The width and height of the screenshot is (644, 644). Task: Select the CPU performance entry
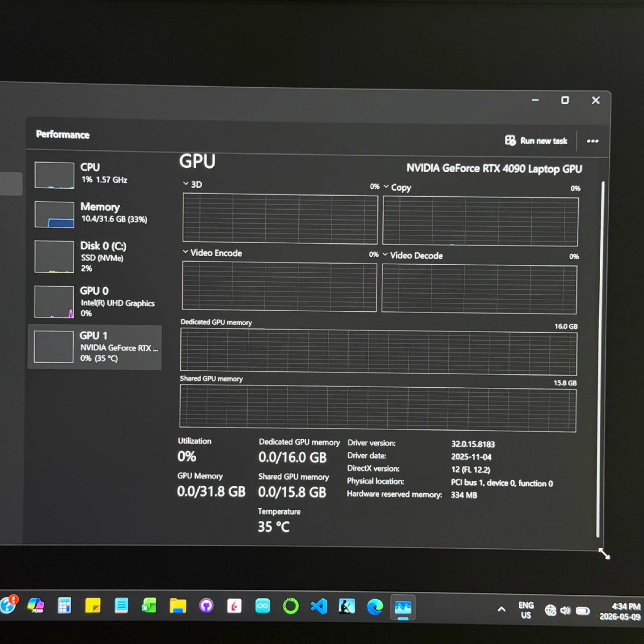tap(95, 174)
